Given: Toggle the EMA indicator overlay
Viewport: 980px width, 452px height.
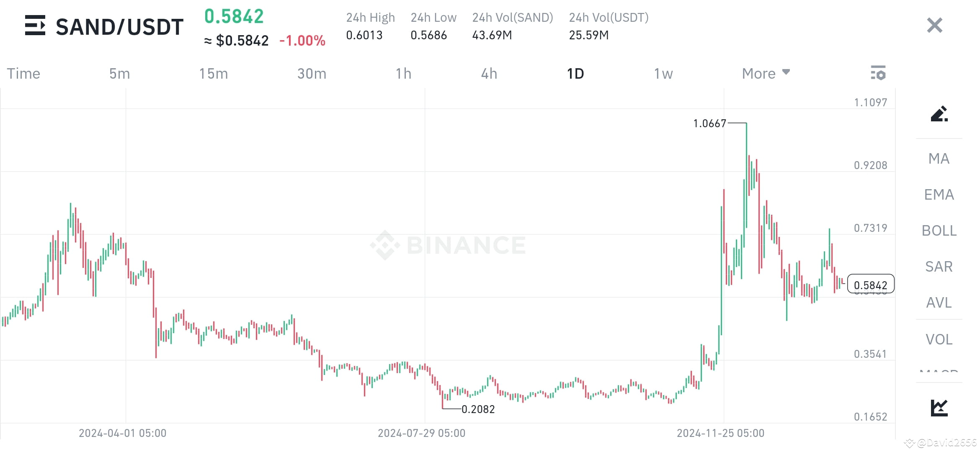Looking at the screenshot, I should (x=939, y=195).
